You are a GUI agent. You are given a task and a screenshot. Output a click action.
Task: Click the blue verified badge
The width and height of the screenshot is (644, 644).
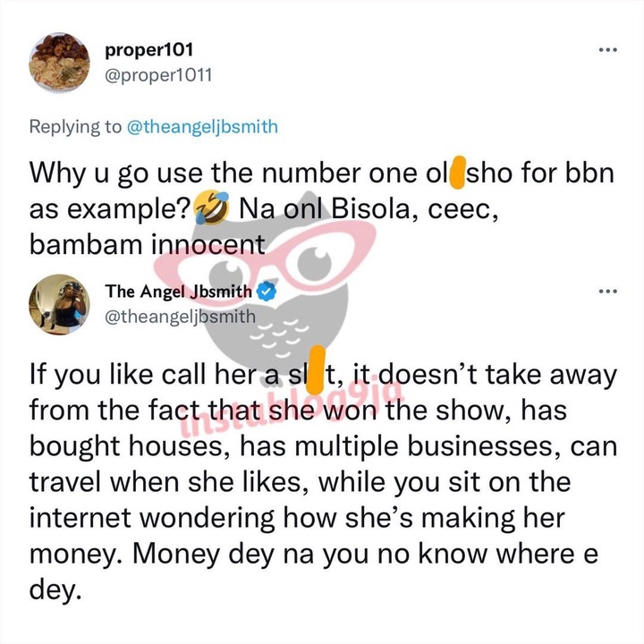tap(267, 292)
